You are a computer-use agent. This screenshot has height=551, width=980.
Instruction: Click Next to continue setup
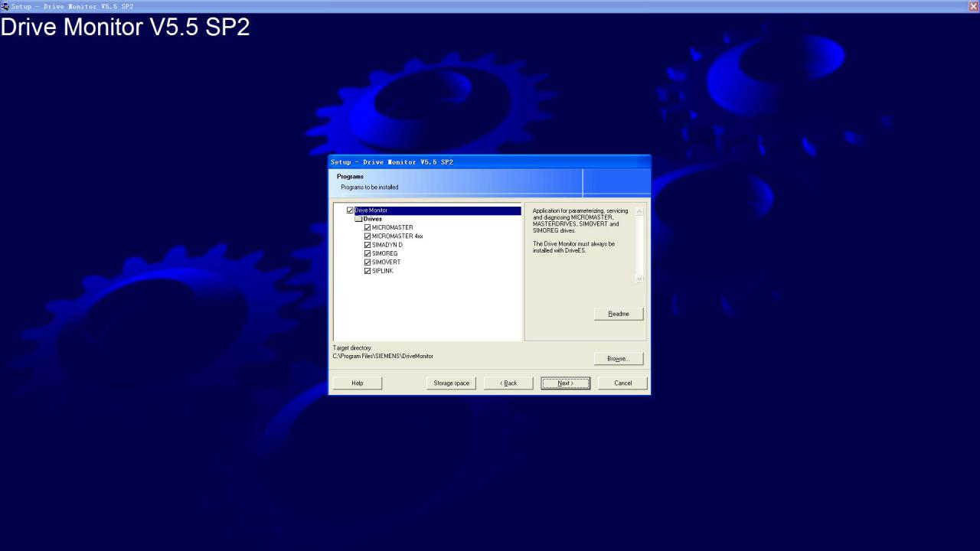pyautogui.click(x=566, y=383)
